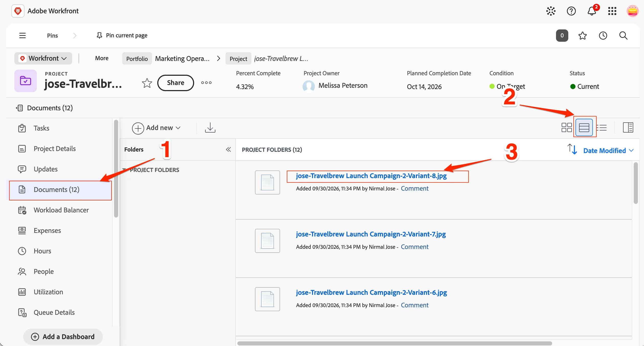Click the download documents icon
The height and width of the screenshot is (346, 644).
(x=210, y=127)
